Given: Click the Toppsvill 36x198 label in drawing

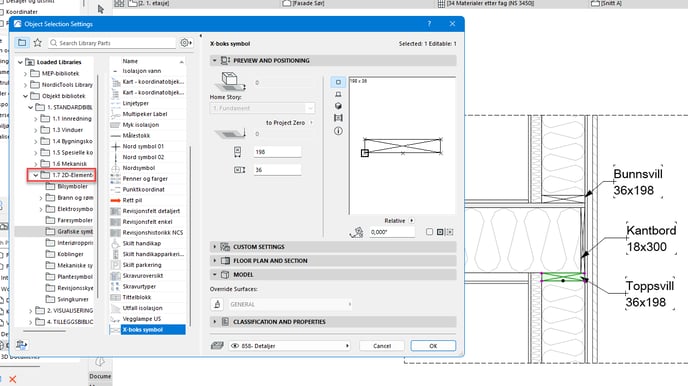Looking at the screenshot, I should 649,294.
